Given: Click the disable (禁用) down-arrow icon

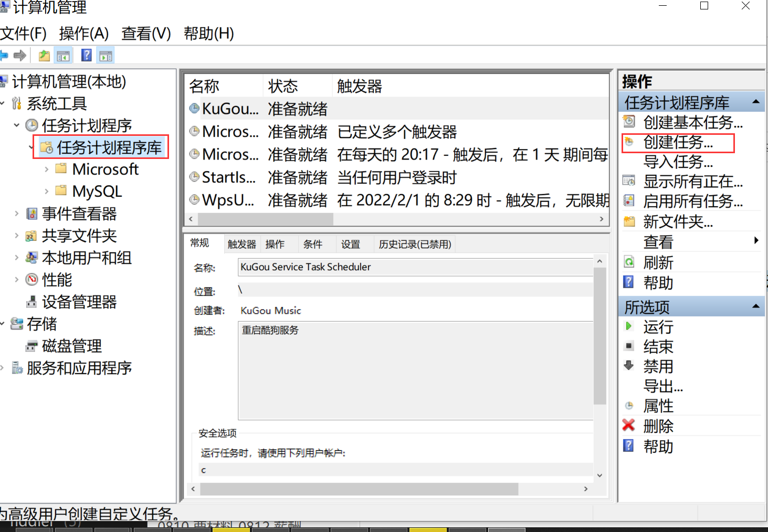Looking at the screenshot, I should (x=628, y=366).
